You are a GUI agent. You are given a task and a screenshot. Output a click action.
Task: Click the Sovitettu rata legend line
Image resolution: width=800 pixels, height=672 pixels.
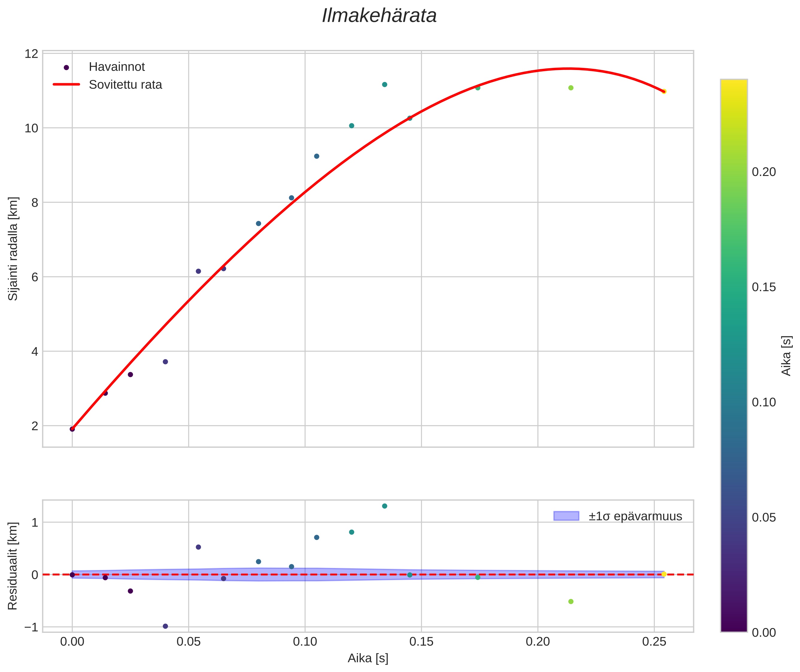coord(66,85)
